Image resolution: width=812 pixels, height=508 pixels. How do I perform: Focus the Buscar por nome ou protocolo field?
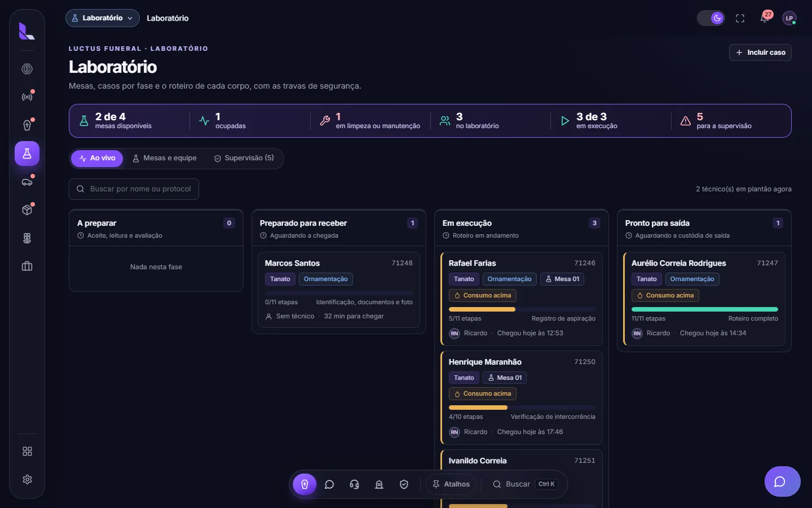(x=134, y=189)
